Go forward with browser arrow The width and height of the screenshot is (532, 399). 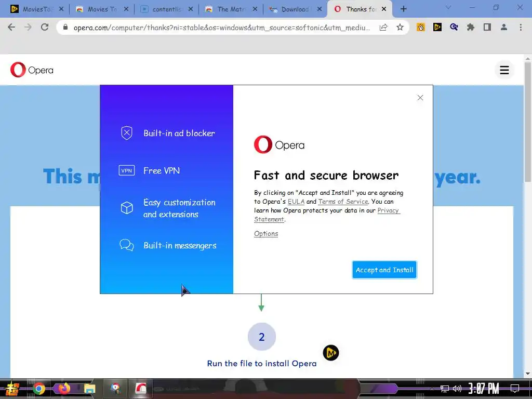click(x=28, y=27)
